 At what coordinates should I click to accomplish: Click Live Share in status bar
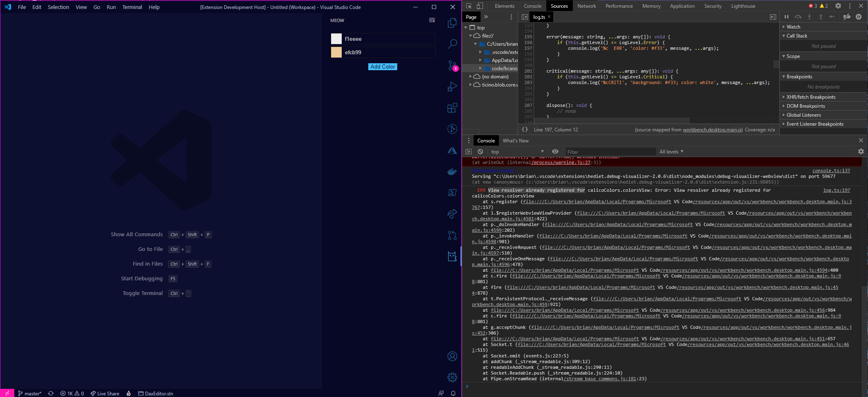(x=105, y=393)
